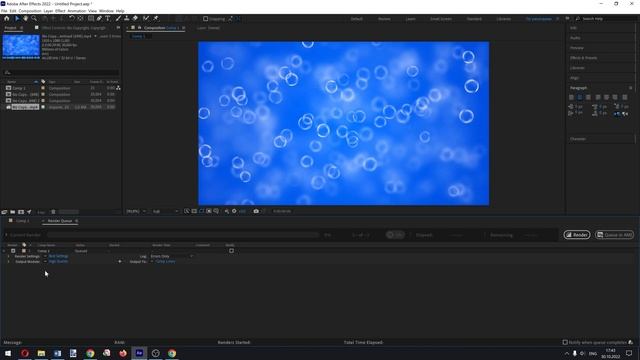The image size is (640, 360).
Task: Select the Roto Brush tool
Action: point(146,18)
